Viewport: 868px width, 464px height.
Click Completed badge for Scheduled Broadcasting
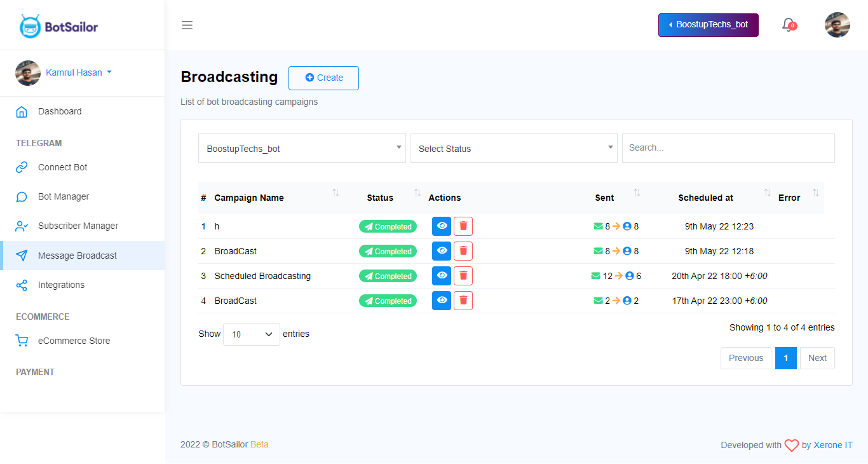[388, 276]
